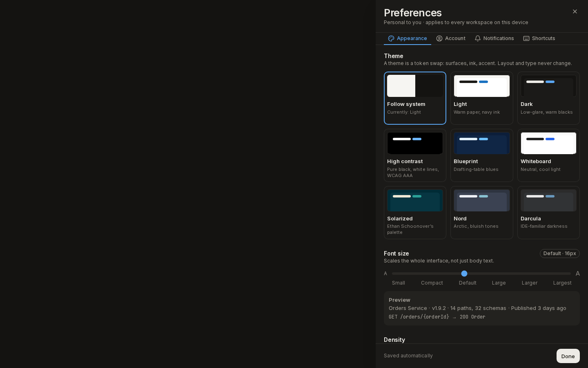Set font size to Small
588x368 pixels.
(399, 283)
